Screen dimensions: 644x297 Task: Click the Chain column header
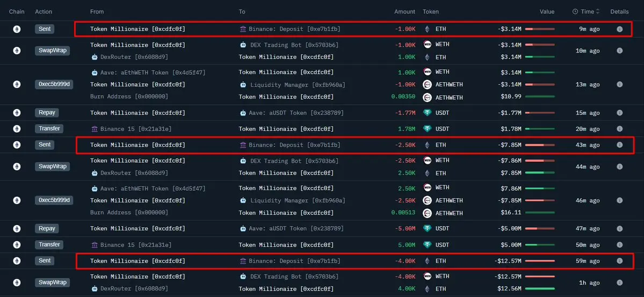point(17,12)
